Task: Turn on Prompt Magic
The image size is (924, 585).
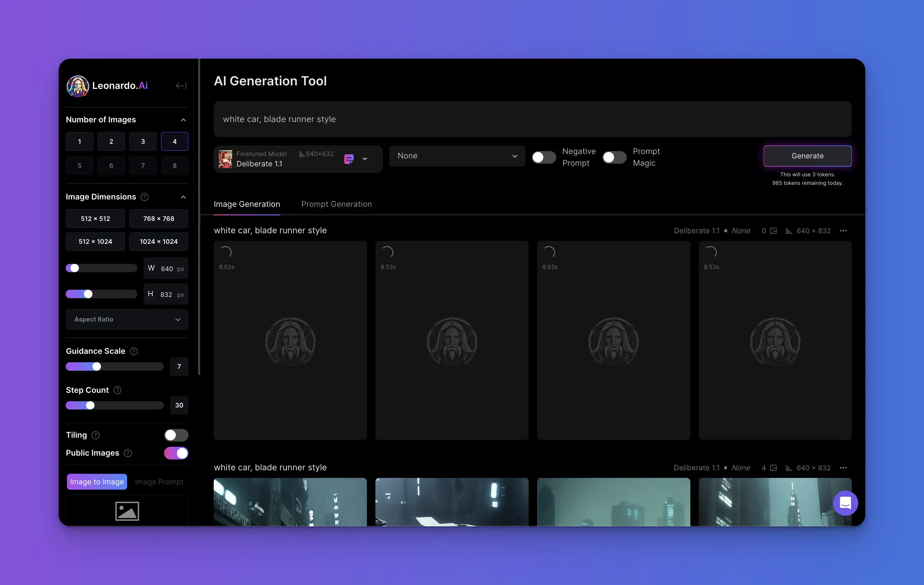Action: point(614,157)
